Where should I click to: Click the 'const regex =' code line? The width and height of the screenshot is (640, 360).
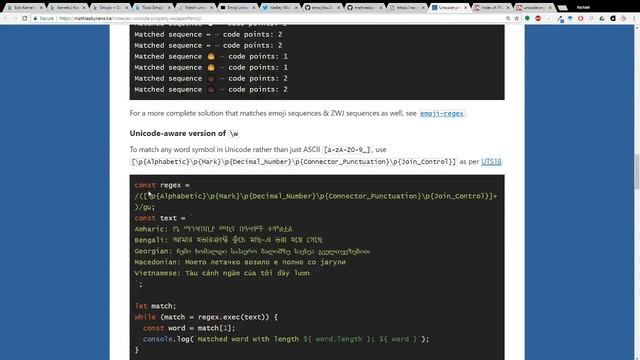[x=162, y=185]
